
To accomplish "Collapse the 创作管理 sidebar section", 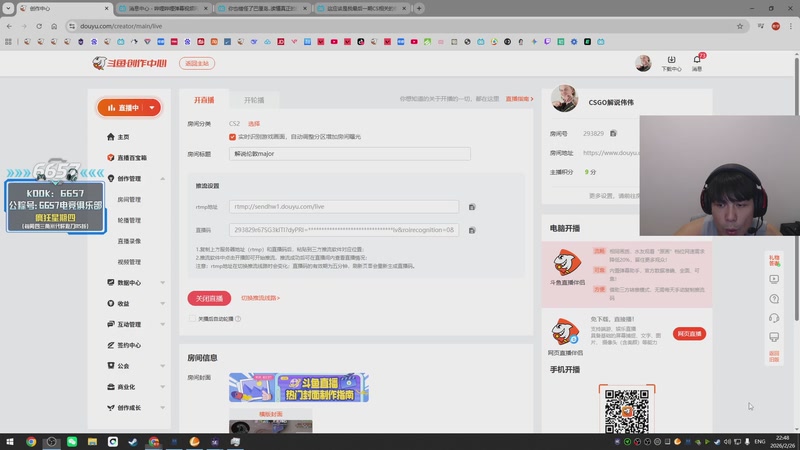I will (162, 179).
